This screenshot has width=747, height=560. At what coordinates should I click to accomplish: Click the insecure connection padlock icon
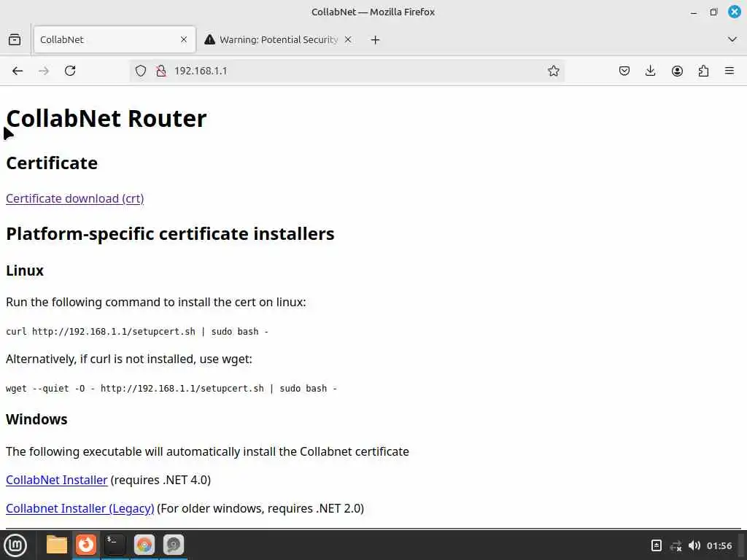click(161, 71)
